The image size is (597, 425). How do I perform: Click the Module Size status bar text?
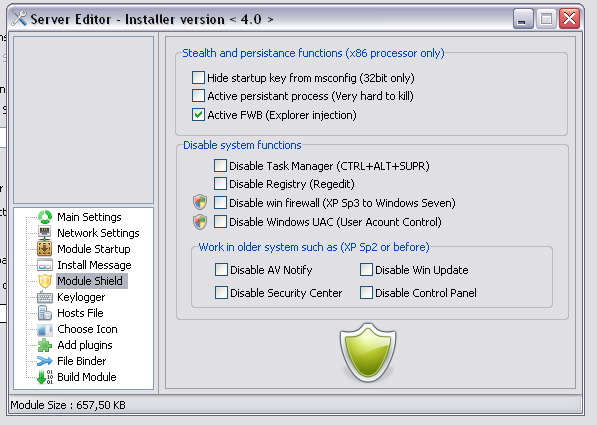68,405
